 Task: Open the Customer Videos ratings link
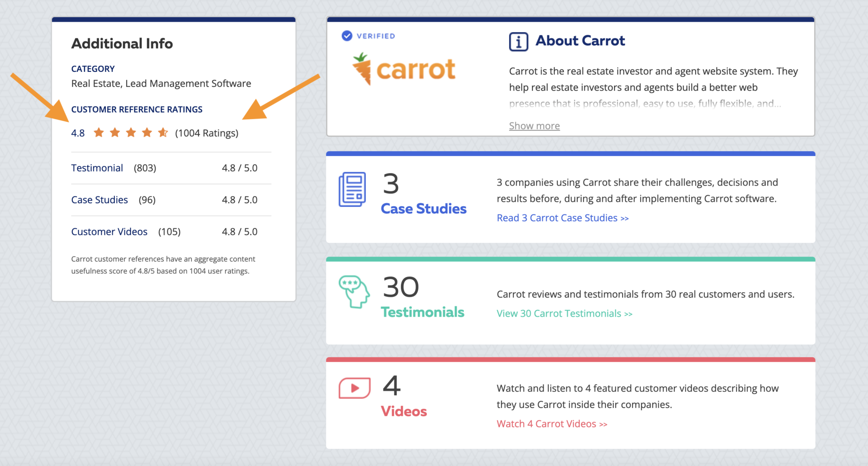coord(109,232)
